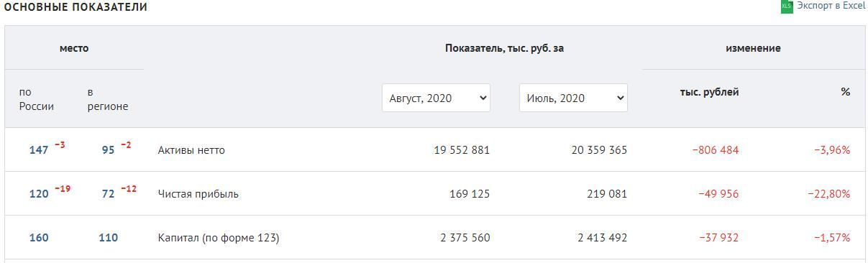868x263 pixels.
Task: Select the Активы нетто row label
Action: 191,150
